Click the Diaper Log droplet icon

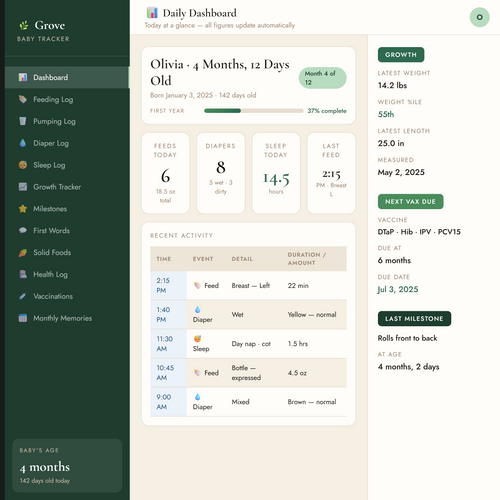click(x=23, y=143)
